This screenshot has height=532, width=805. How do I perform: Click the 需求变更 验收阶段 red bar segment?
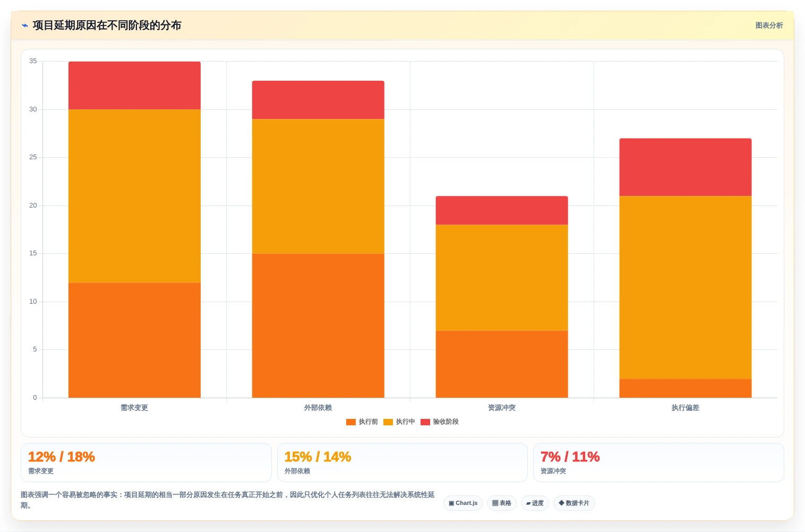coord(134,85)
